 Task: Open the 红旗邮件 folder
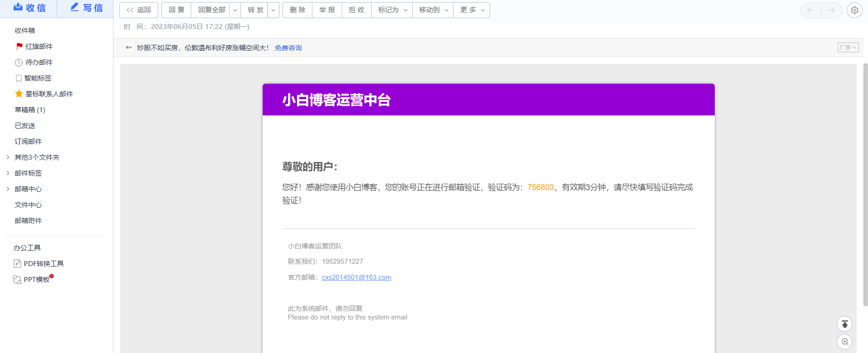(x=39, y=47)
